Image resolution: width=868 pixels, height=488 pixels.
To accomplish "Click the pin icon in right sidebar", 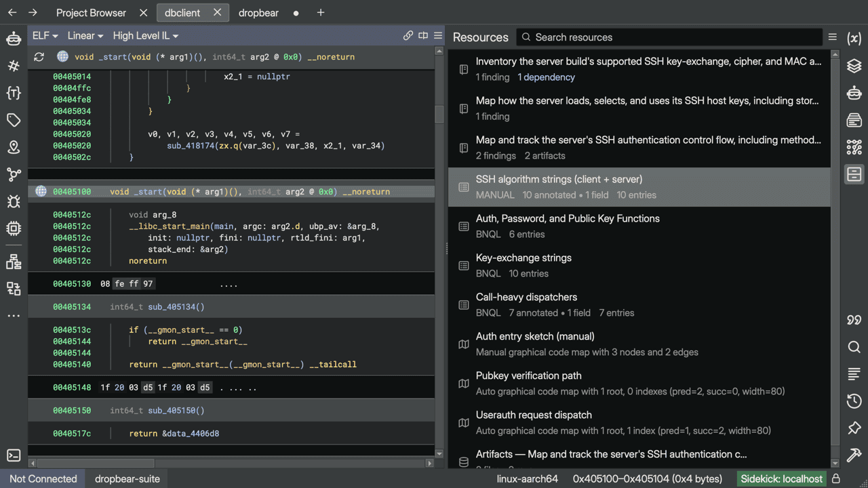I will point(854,428).
